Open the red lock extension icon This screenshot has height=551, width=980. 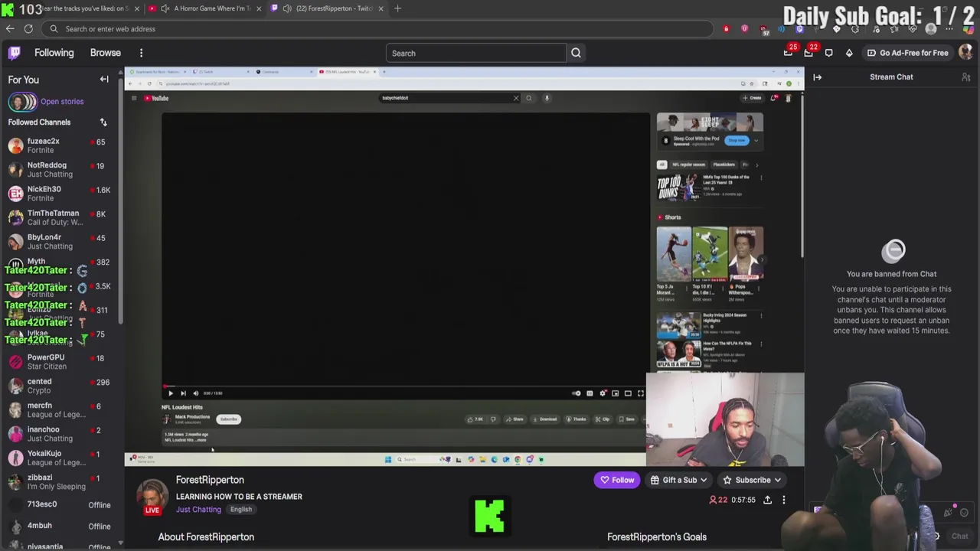[x=726, y=29]
